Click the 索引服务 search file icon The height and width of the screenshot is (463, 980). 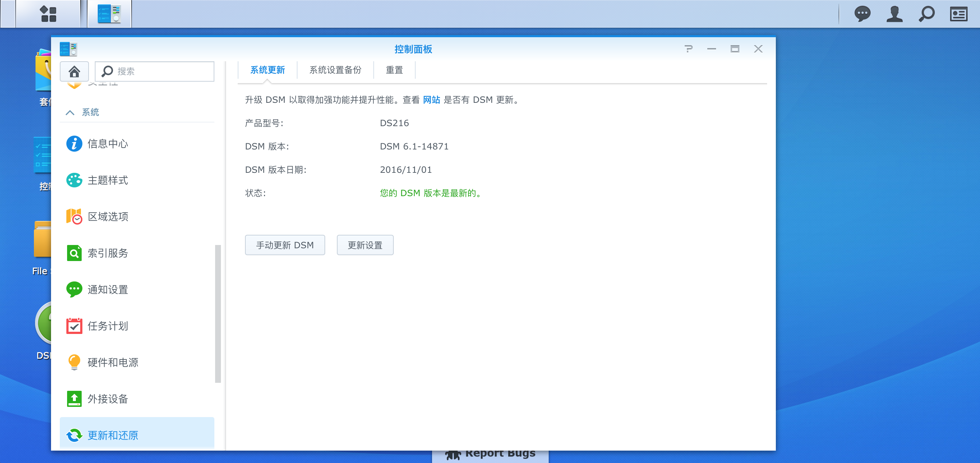[74, 253]
